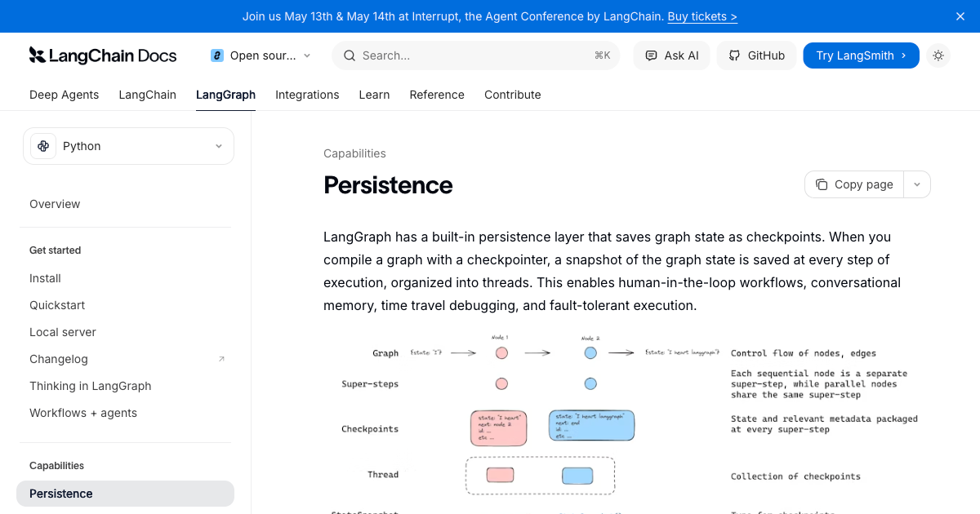The image size is (980, 514).
Task: Click the Capabilities breadcrumb text
Action: pos(354,153)
